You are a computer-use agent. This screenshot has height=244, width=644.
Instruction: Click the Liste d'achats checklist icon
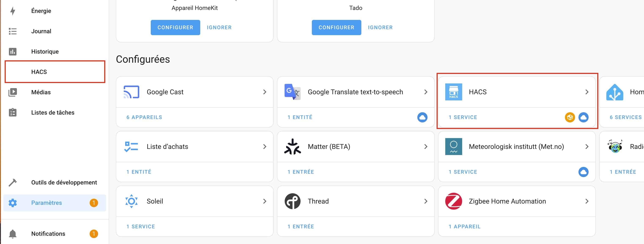tap(131, 147)
